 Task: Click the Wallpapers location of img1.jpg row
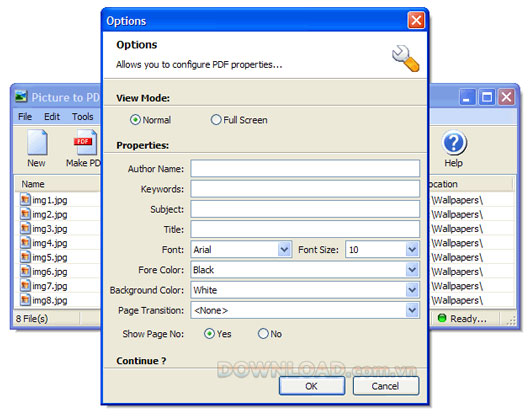tap(457, 200)
